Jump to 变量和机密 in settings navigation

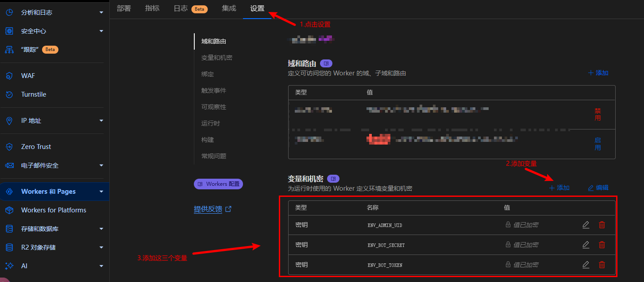click(217, 58)
